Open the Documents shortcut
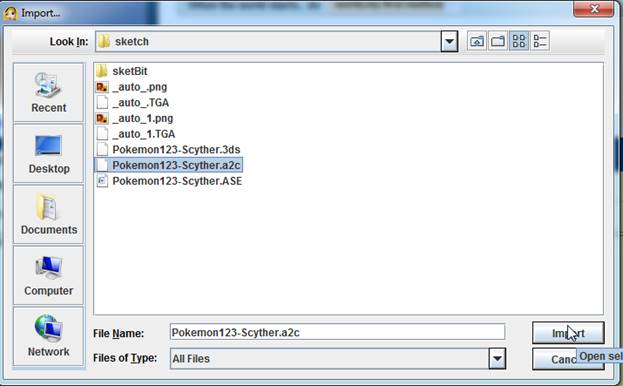Image resolution: width=623 pixels, height=386 pixels. coord(48,214)
